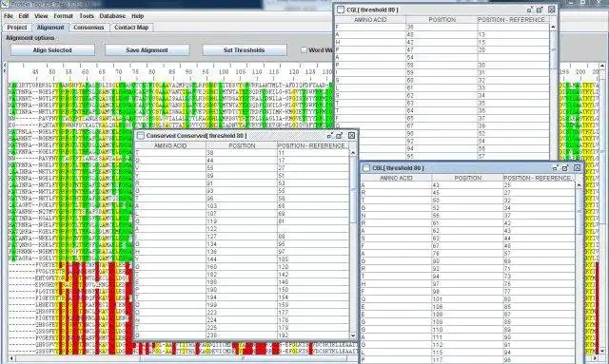This screenshot has height=364, width=609.
Task: Iconify the CGL threshold 80 window
Action: (530, 10)
